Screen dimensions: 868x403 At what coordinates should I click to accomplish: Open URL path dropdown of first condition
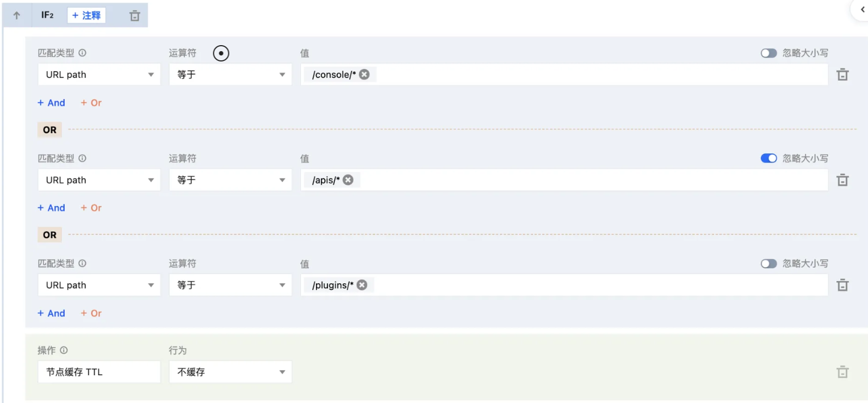pyautogui.click(x=99, y=75)
